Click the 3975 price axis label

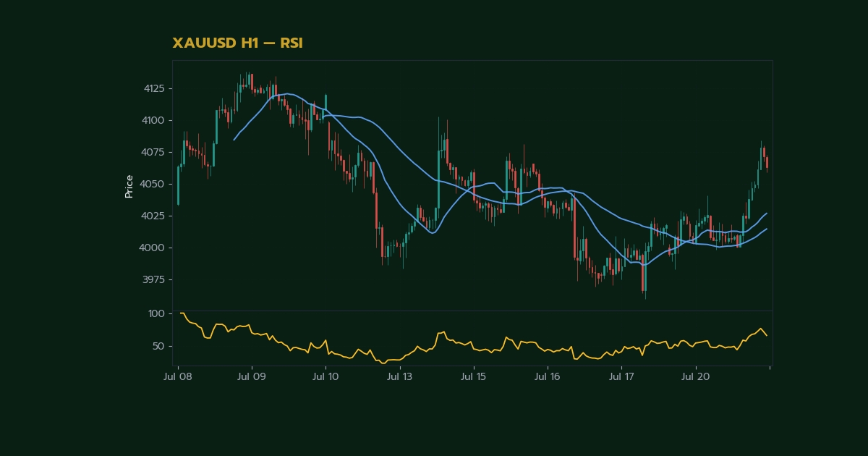coord(154,279)
